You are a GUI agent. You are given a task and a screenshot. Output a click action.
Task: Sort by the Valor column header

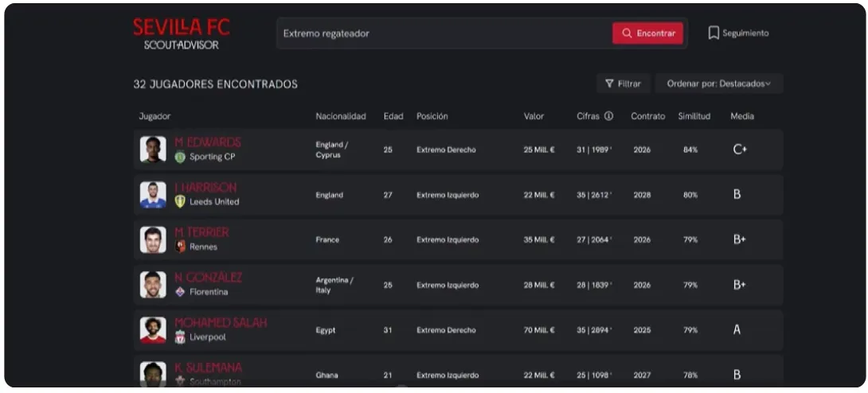point(534,116)
